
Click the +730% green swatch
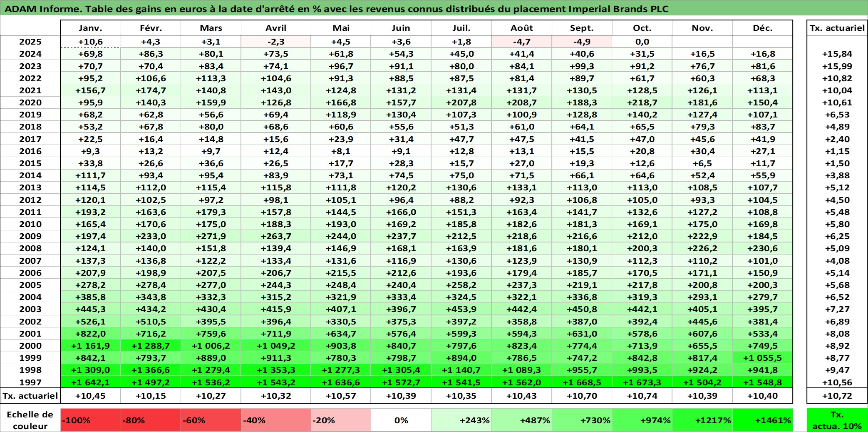[582, 420]
